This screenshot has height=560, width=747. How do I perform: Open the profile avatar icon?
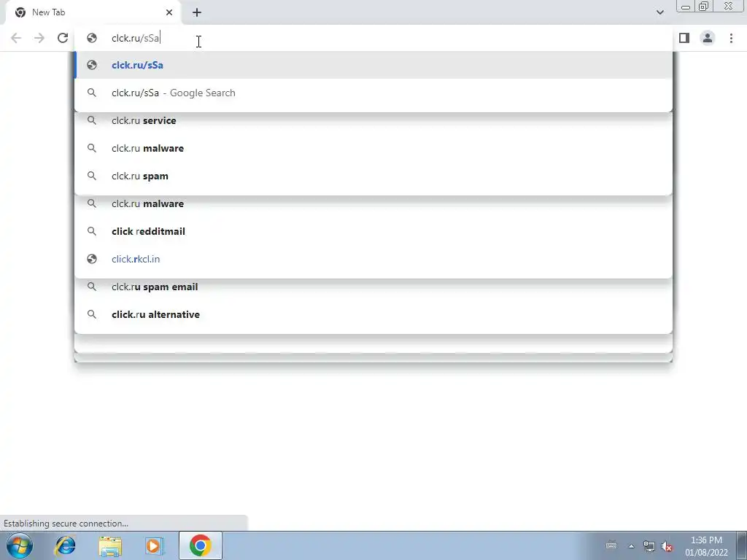click(708, 38)
